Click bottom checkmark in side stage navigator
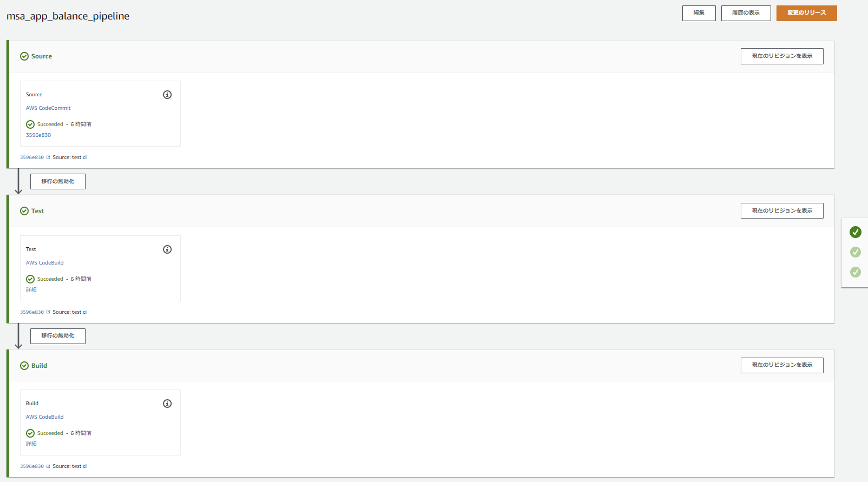Screen dimensions: 868x482 click(x=856, y=272)
